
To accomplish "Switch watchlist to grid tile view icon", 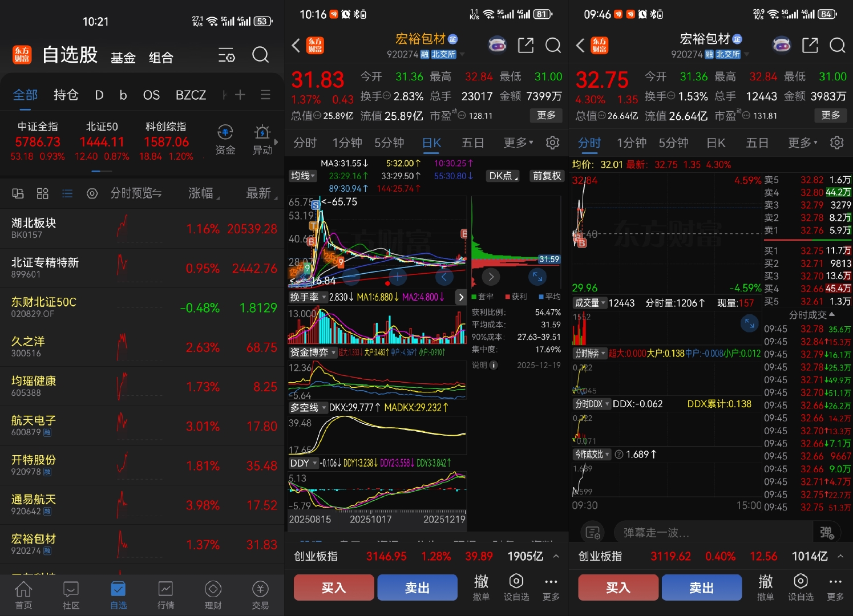I will click(42, 194).
